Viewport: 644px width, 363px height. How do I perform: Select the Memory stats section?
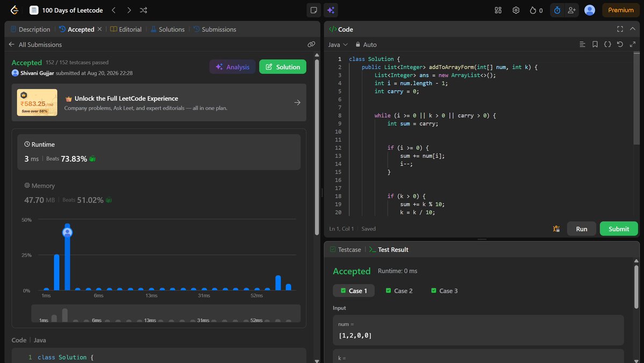pos(159,193)
